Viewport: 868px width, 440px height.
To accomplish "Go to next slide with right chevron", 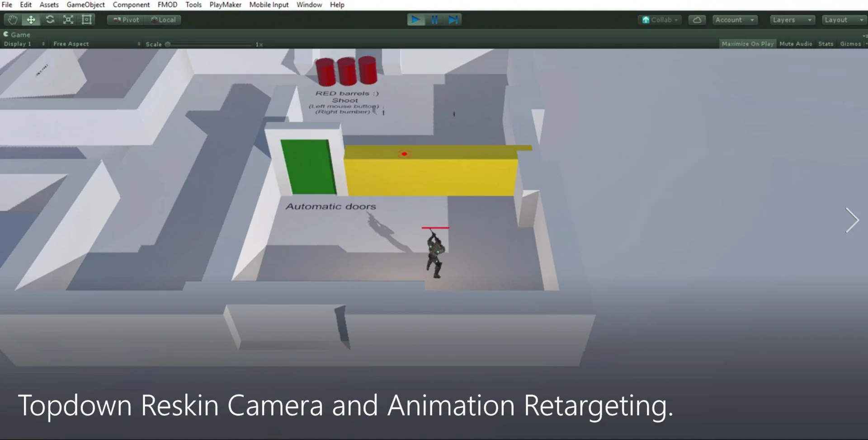I will pos(852,220).
